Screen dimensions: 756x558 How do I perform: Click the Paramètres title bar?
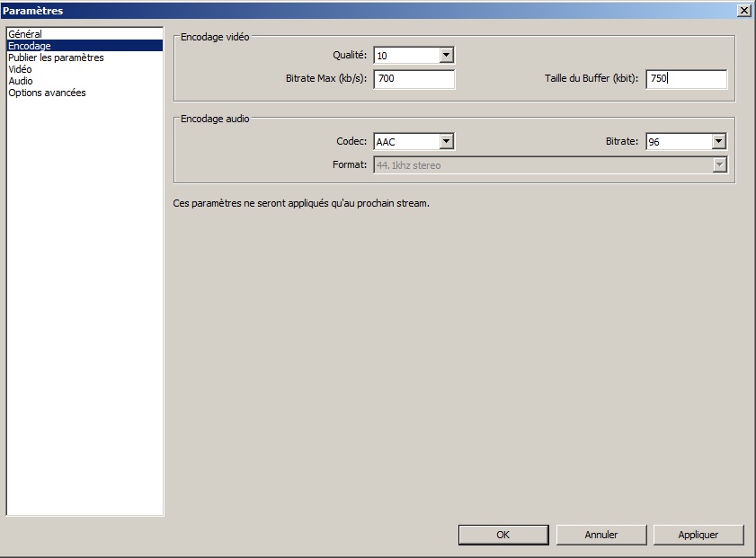pyautogui.click(x=360, y=10)
